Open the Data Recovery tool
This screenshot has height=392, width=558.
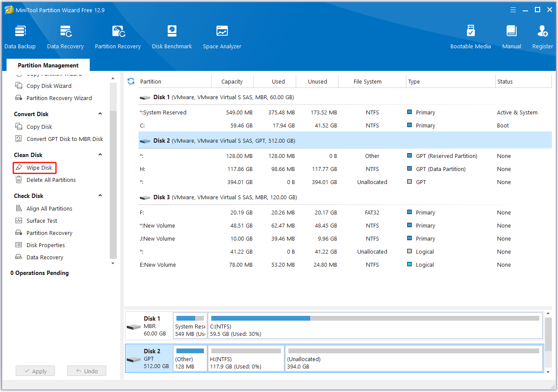(65, 37)
